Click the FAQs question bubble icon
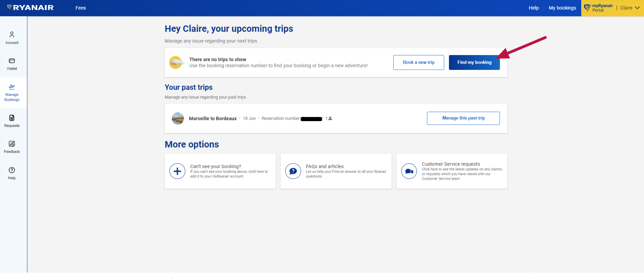The image size is (644, 279). tap(293, 171)
